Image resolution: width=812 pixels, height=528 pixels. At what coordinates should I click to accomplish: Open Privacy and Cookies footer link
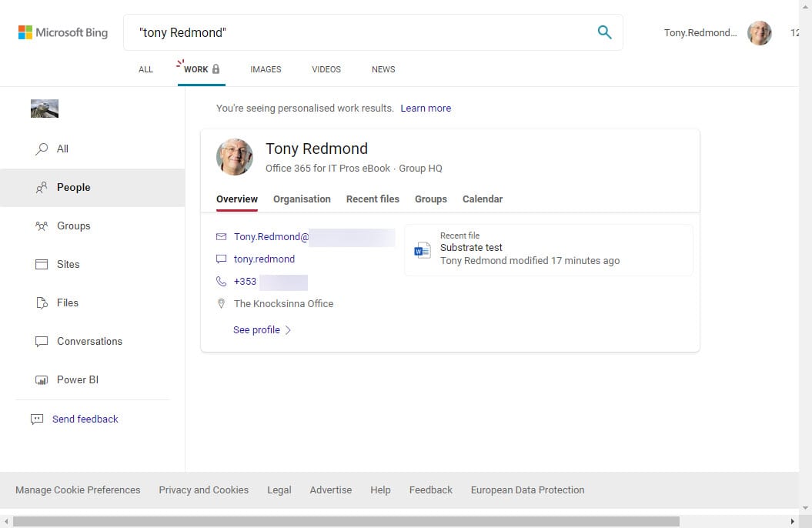click(x=203, y=490)
